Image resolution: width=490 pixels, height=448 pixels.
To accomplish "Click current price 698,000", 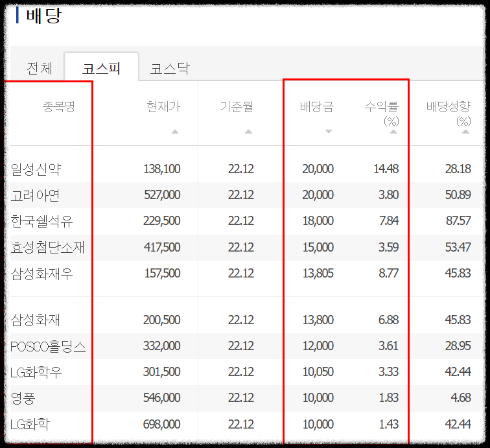I will pos(162,425).
